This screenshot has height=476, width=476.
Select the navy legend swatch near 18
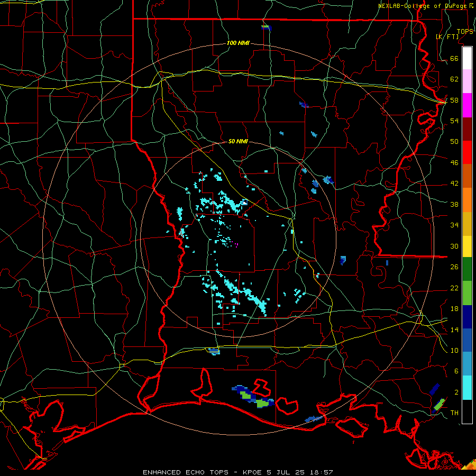coord(467,317)
